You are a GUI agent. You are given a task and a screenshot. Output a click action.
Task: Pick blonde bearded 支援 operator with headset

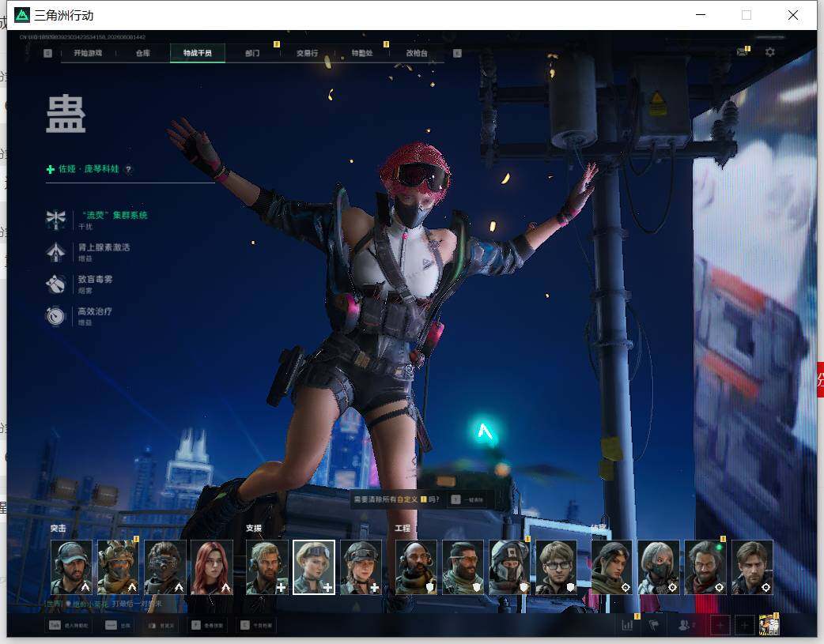(267, 567)
